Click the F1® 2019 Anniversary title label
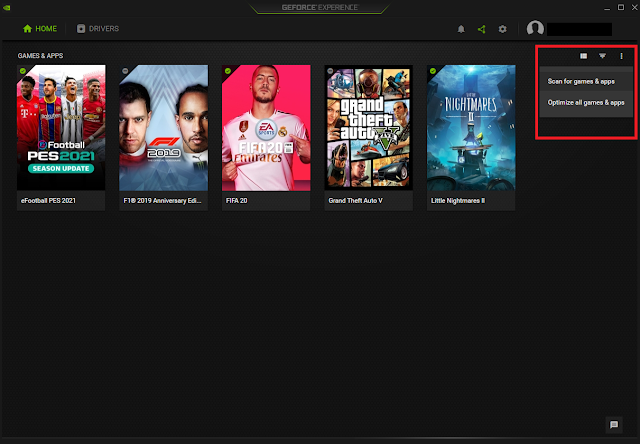This screenshot has width=640, height=444. tap(162, 200)
